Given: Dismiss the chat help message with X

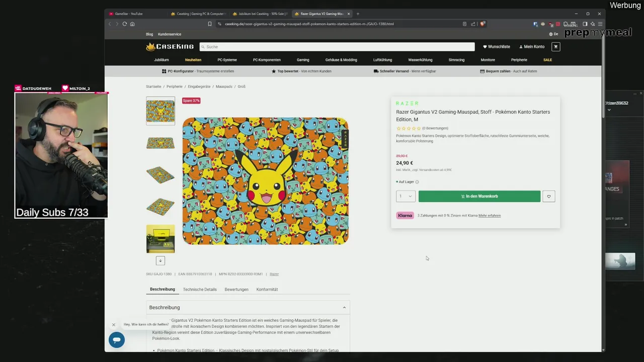Looking at the screenshot, I should tap(114, 325).
